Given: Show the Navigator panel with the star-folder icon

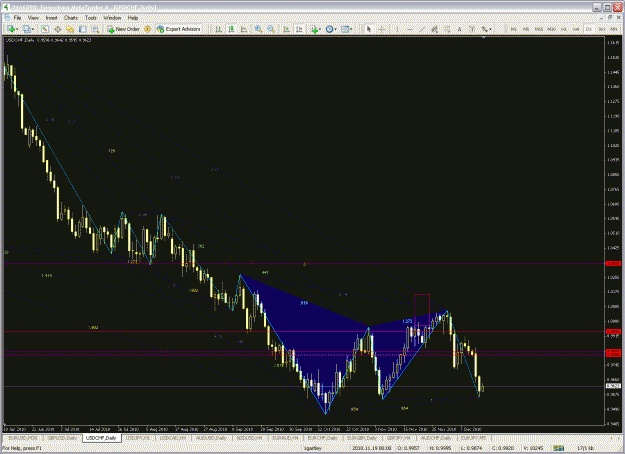Looking at the screenshot, I should (70, 29).
